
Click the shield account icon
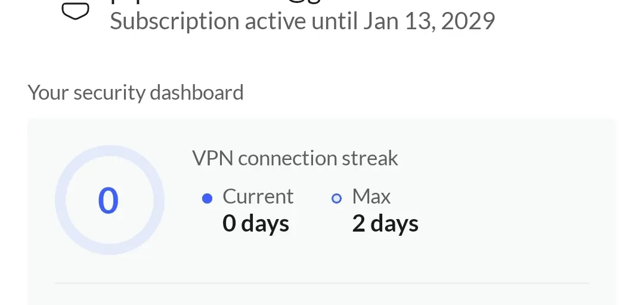coord(75,10)
